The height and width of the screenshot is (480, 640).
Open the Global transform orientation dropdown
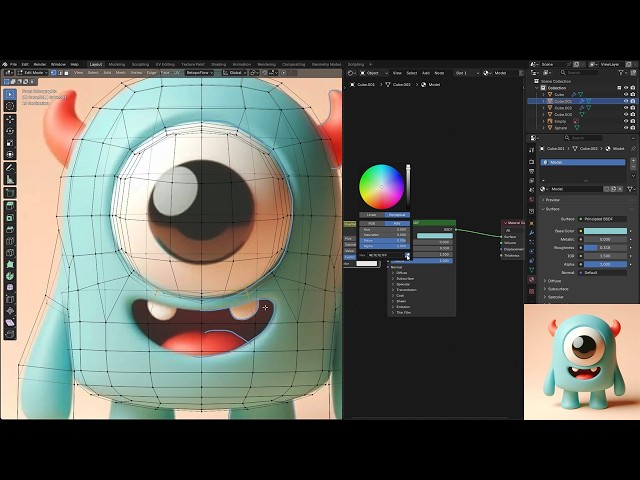tap(235, 73)
